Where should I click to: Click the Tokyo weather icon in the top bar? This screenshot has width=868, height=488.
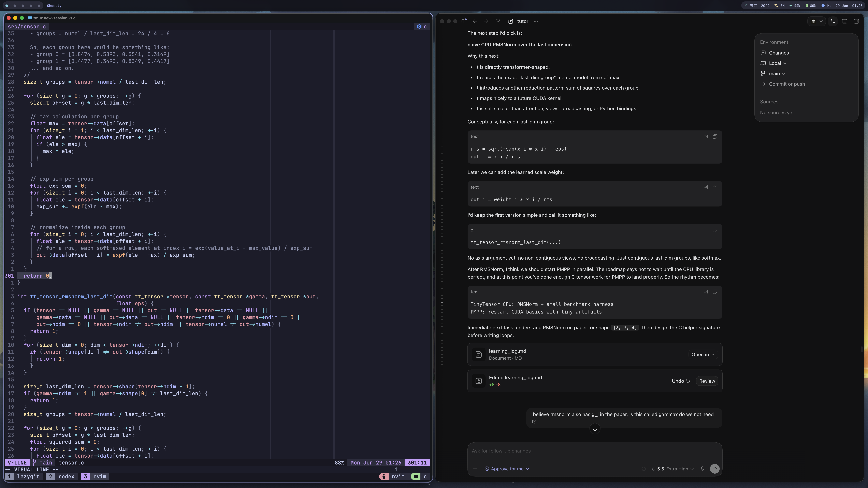pyautogui.click(x=746, y=6)
